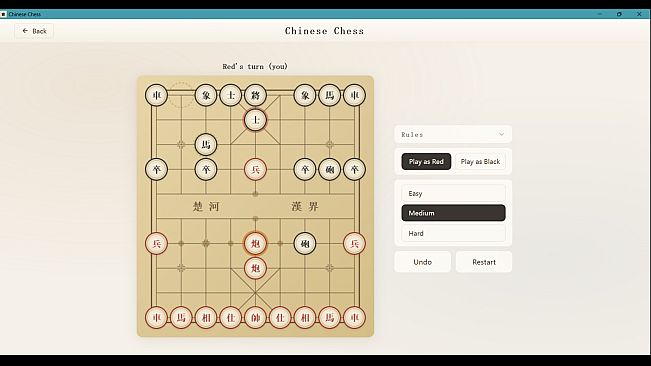Pick the red soldier on the right edge
This screenshot has width=651, height=366.
tap(354, 243)
